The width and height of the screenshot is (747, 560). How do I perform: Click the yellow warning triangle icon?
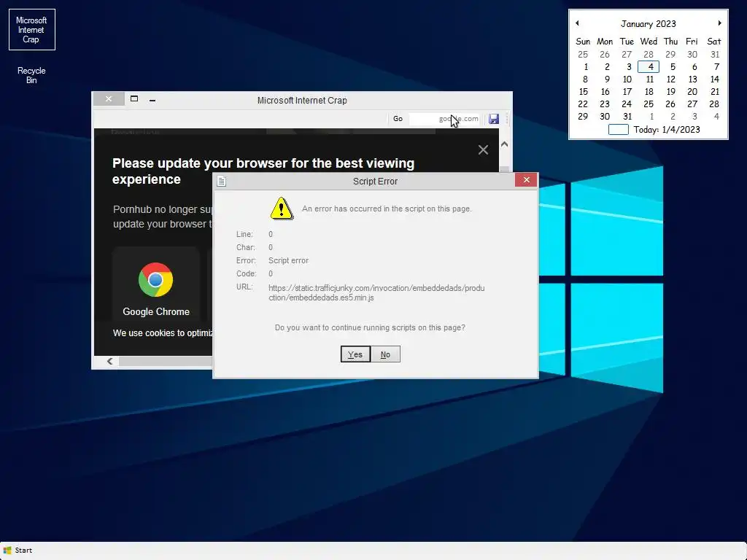282,209
